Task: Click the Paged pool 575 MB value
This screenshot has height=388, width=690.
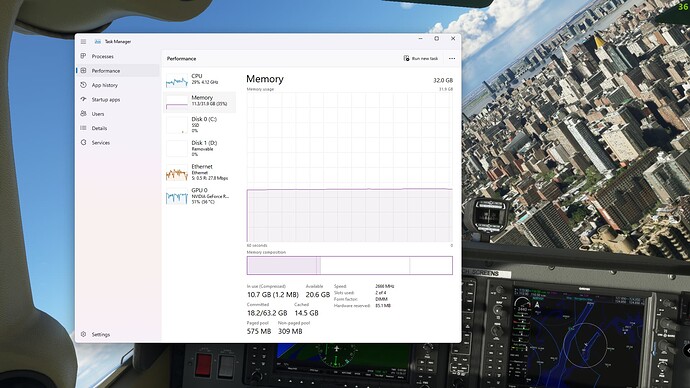Action: coord(259,331)
